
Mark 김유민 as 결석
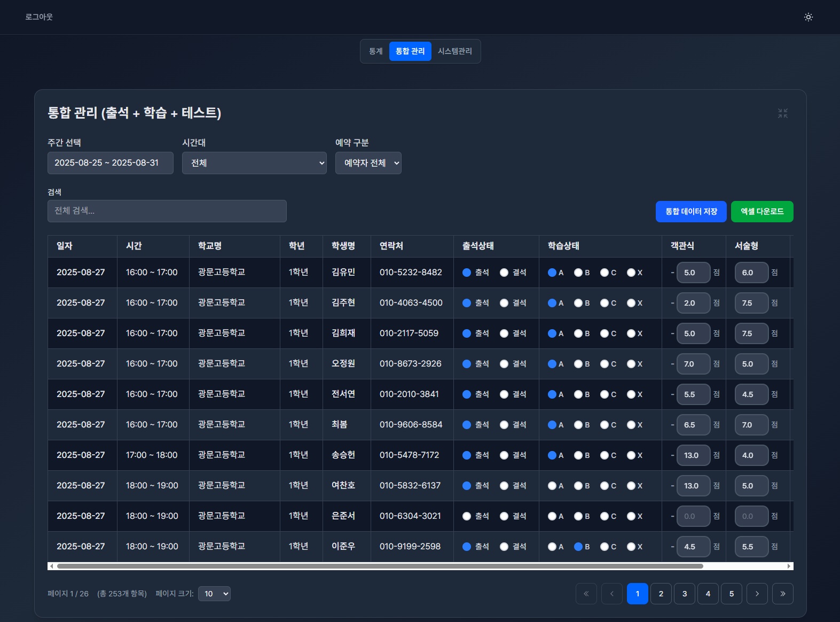click(504, 273)
